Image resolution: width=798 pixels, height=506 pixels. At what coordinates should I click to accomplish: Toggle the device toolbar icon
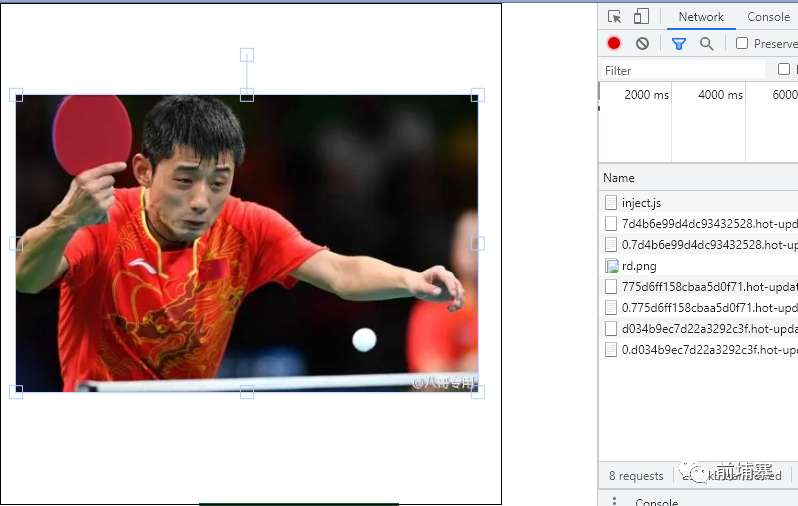[x=641, y=16]
